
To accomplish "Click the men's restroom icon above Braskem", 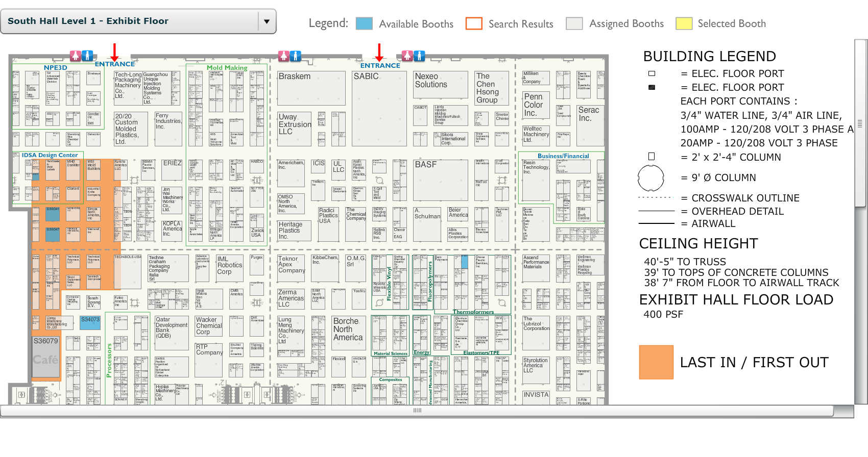I will 296,56.
